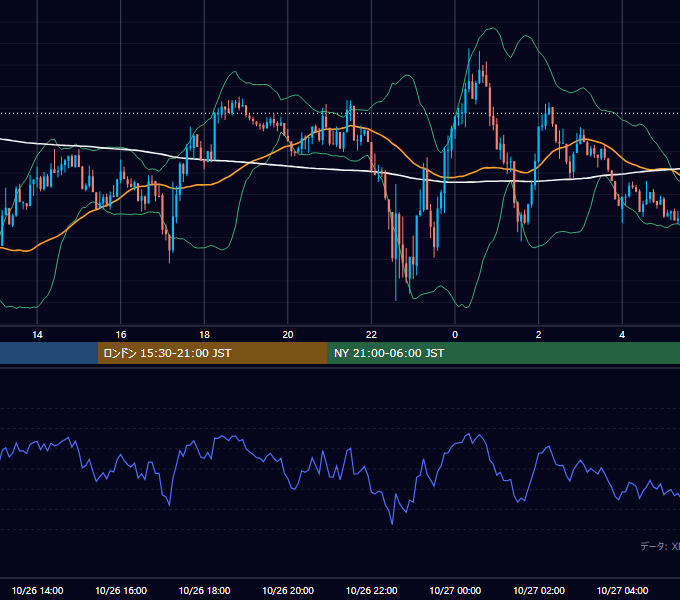Click the 20 hour axis label
Viewport: 680px width, 600px height.
288,335
